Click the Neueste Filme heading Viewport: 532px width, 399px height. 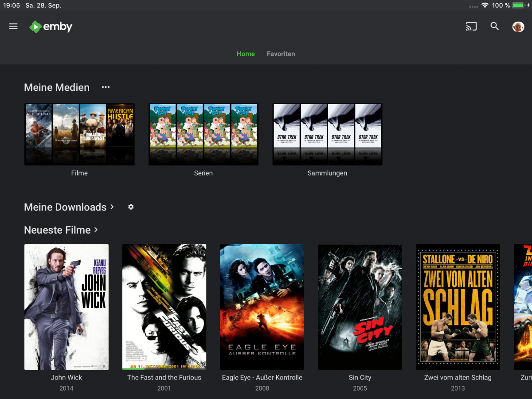pyautogui.click(x=57, y=230)
